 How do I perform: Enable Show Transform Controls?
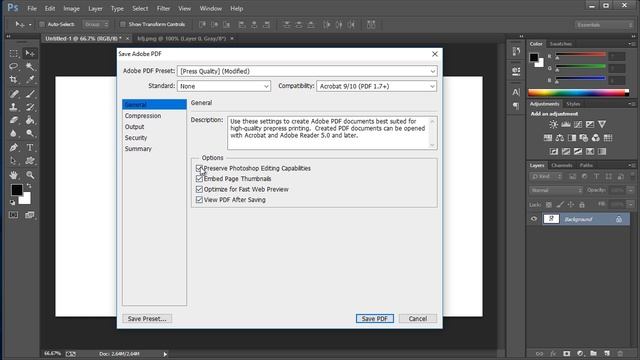point(122,24)
